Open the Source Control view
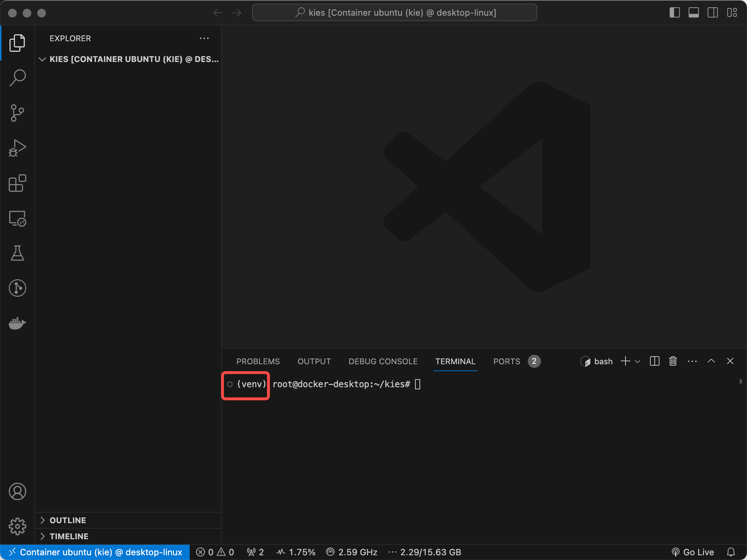The height and width of the screenshot is (560, 747). (17, 113)
